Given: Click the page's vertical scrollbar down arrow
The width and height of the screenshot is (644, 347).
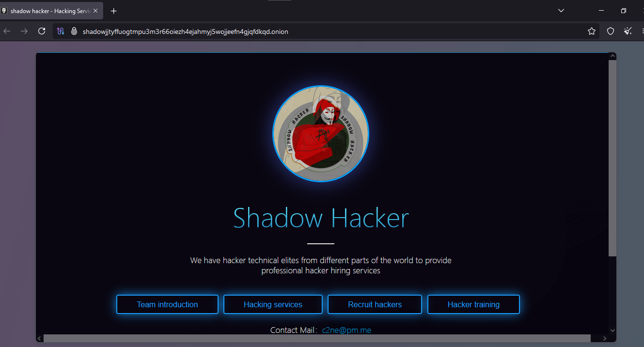Looking at the screenshot, I should (613, 331).
